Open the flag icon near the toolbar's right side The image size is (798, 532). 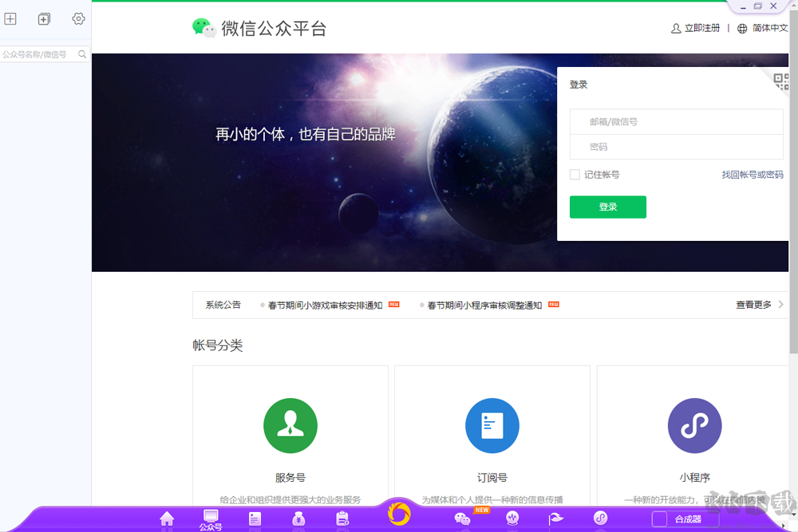(x=556, y=518)
